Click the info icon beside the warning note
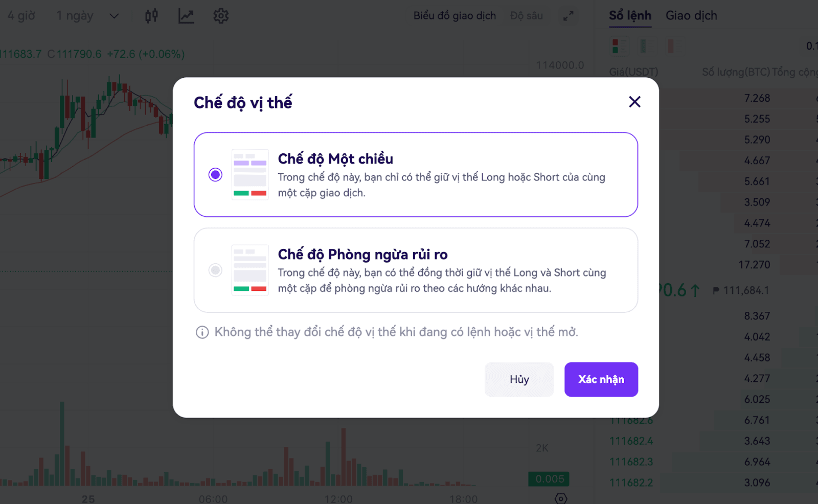The height and width of the screenshot is (504, 818). pos(202,333)
